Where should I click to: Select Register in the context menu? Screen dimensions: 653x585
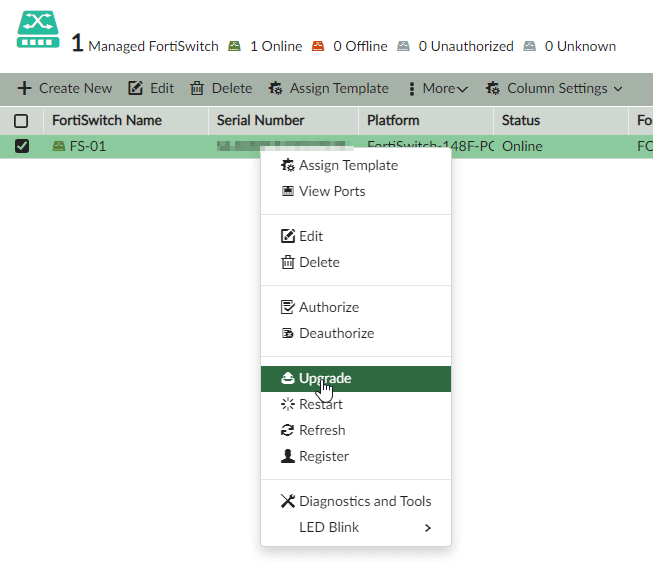point(356,456)
